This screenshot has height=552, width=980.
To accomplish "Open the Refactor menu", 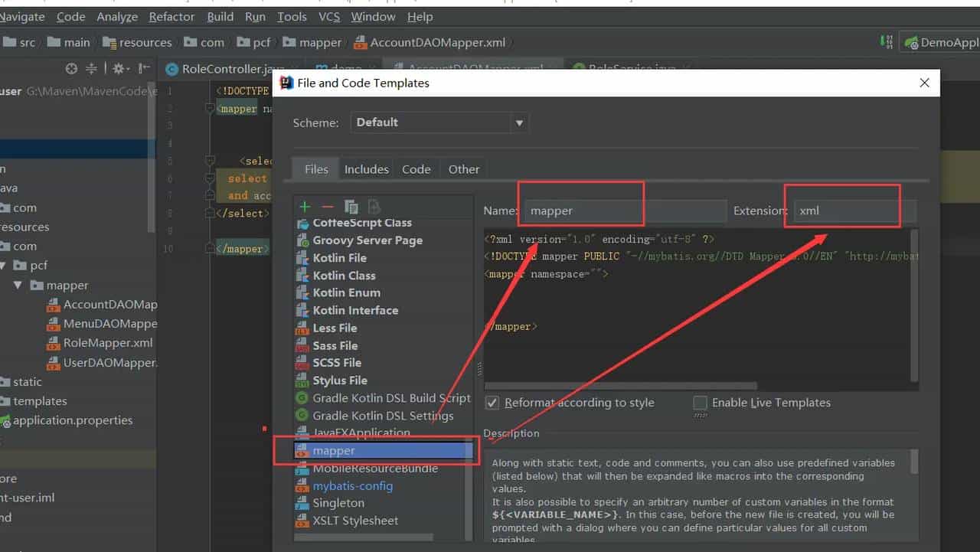I will coord(171,17).
